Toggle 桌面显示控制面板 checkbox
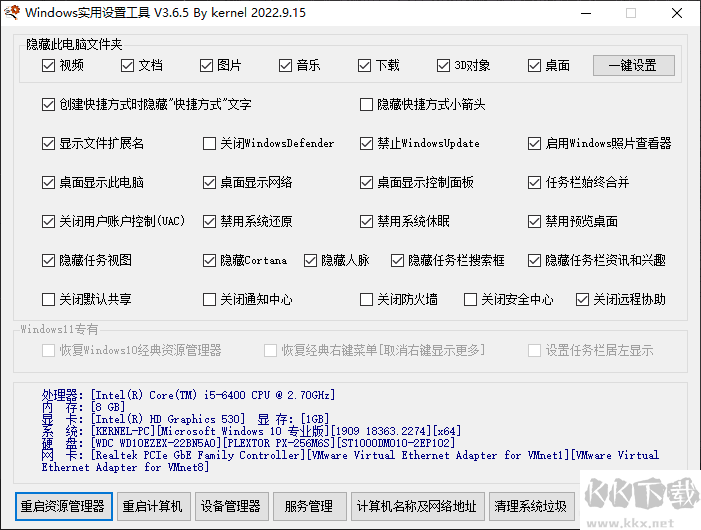The width and height of the screenshot is (701, 530). pyautogui.click(x=366, y=182)
